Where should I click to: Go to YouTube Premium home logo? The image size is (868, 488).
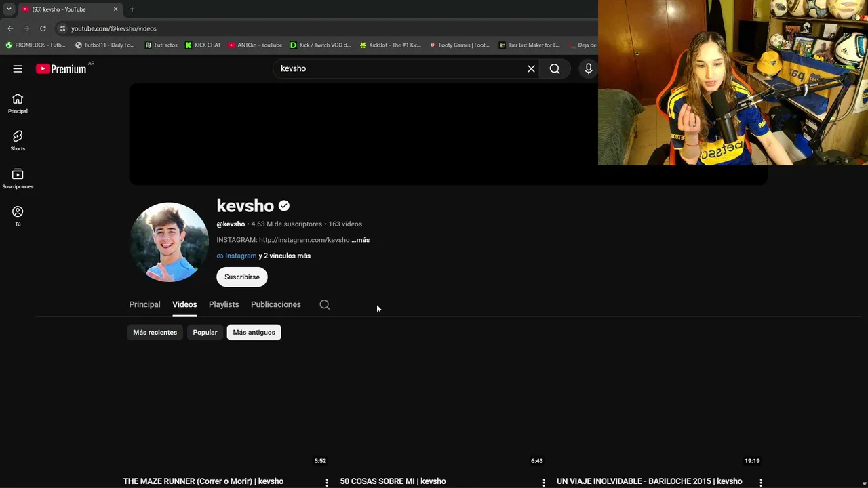[61, 68]
